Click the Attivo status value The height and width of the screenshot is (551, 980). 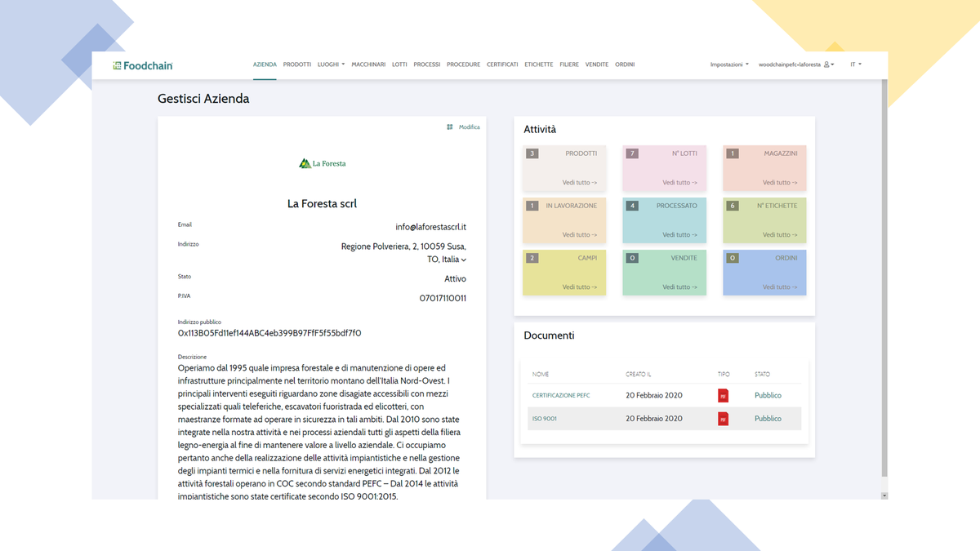tap(455, 279)
